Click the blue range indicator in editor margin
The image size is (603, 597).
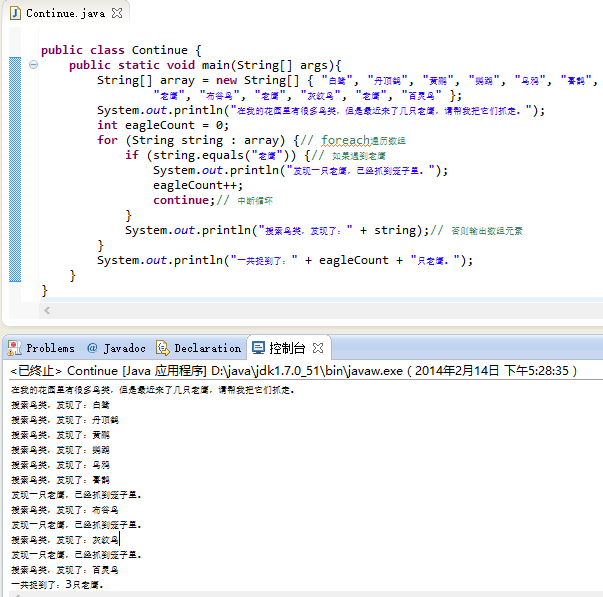pos(15,169)
